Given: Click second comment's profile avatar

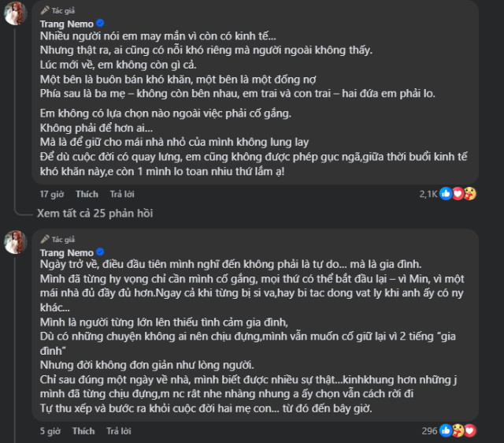Looking at the screenshot, I should [15, 242].
